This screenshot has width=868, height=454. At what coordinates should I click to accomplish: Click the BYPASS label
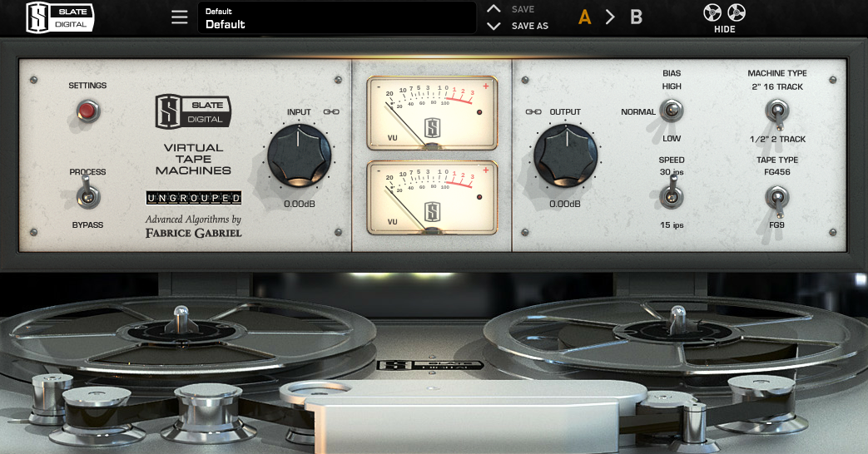(87, 225)
